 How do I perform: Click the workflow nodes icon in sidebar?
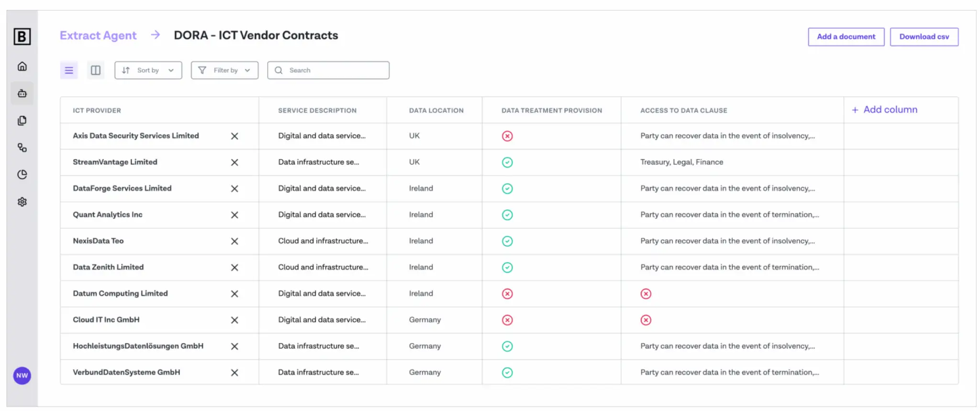coord(22,148)
